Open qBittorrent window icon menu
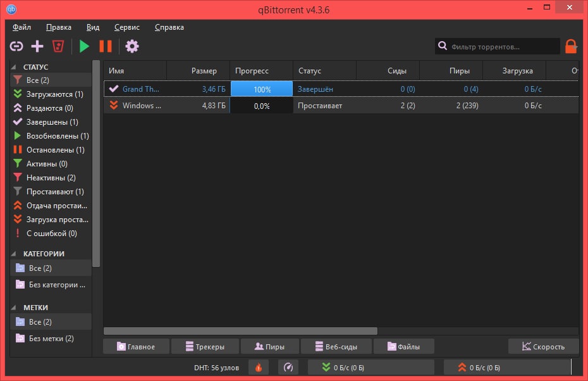The height and width of the screenshot is (381, 588). tap(11, 9)
